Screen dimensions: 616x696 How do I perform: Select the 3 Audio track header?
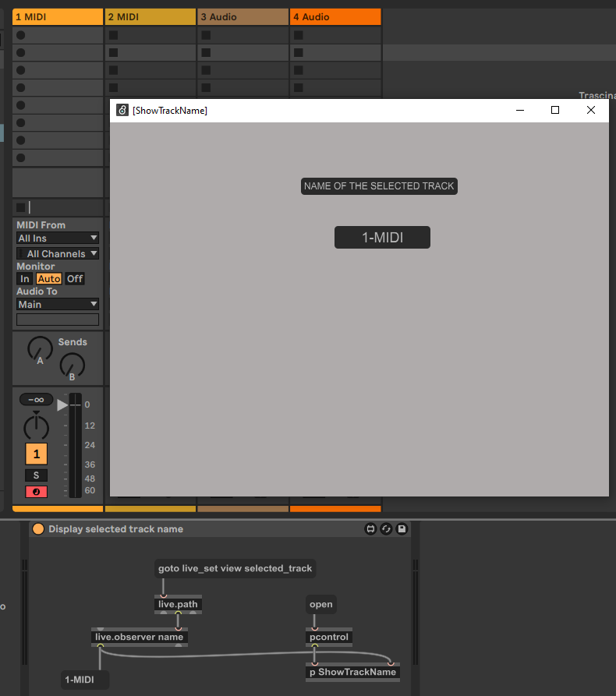click(242, 16)
